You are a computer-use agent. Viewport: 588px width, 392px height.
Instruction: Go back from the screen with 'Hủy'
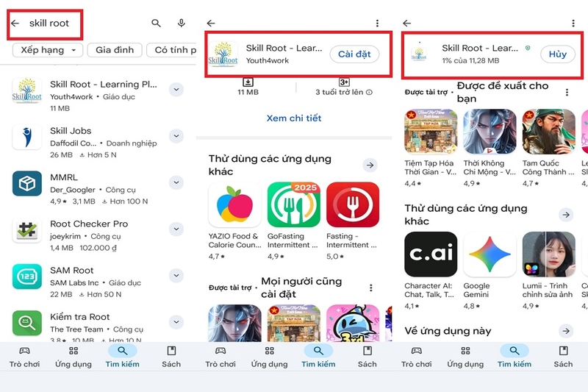tap(407, 24)
